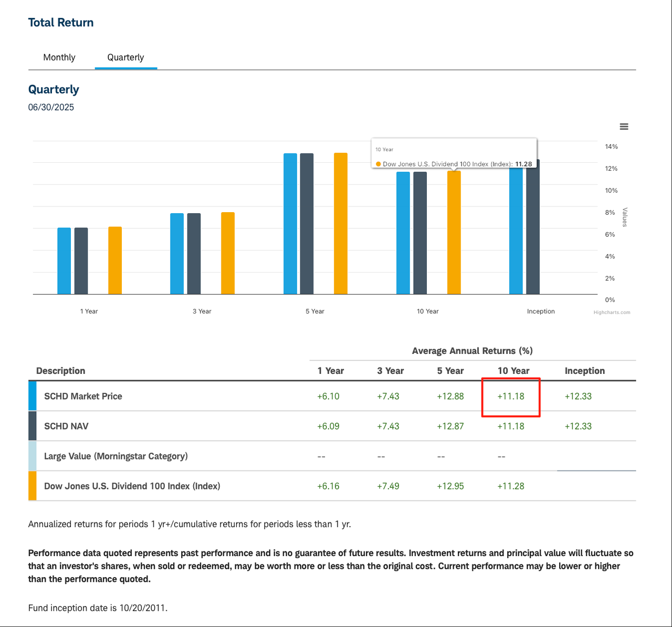Viewport: 672px width, 627px height.
Task: Click the +12.95 index 5 Year value
Action: [450, 486]
